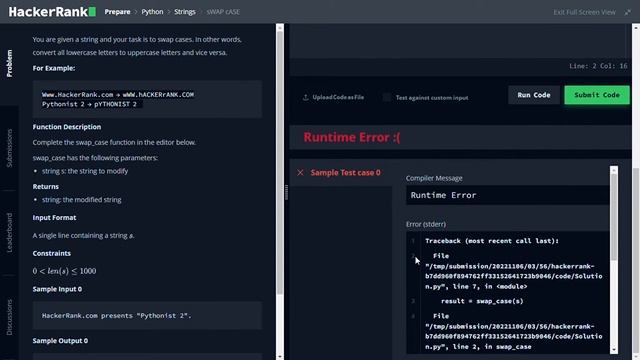Click the Run Code button

point(533,95)
